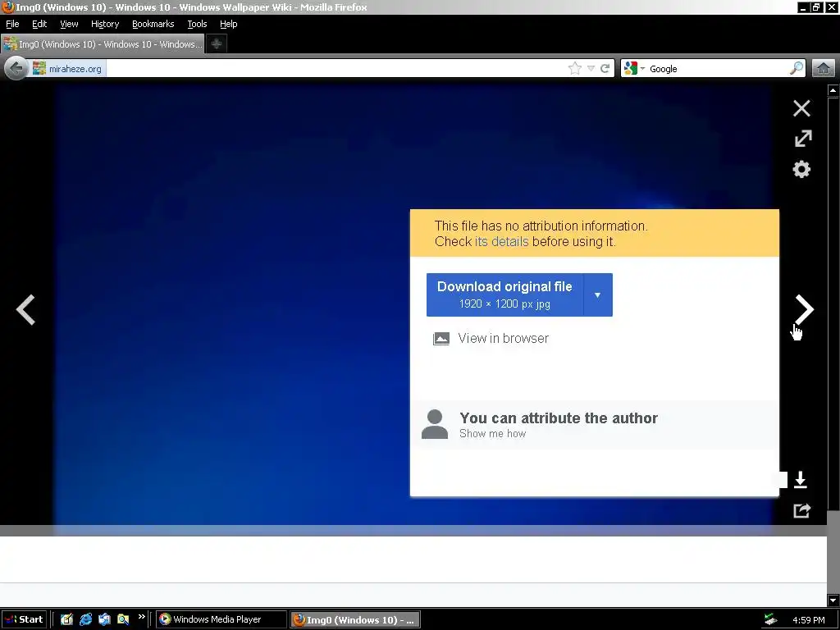Reload the page with the refresh icon
The height and width of the screenshot is (630, 840).
click(x=605, y=69)
